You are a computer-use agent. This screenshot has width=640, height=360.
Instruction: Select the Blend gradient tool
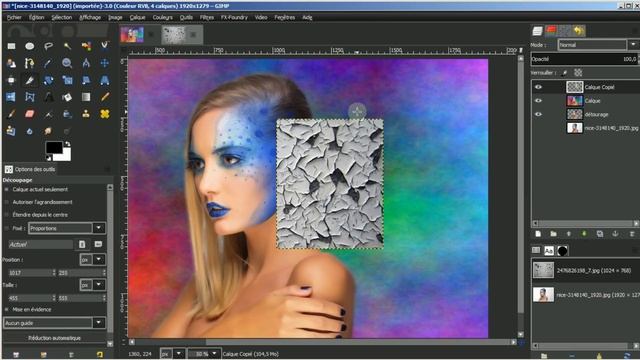point(86,97)
